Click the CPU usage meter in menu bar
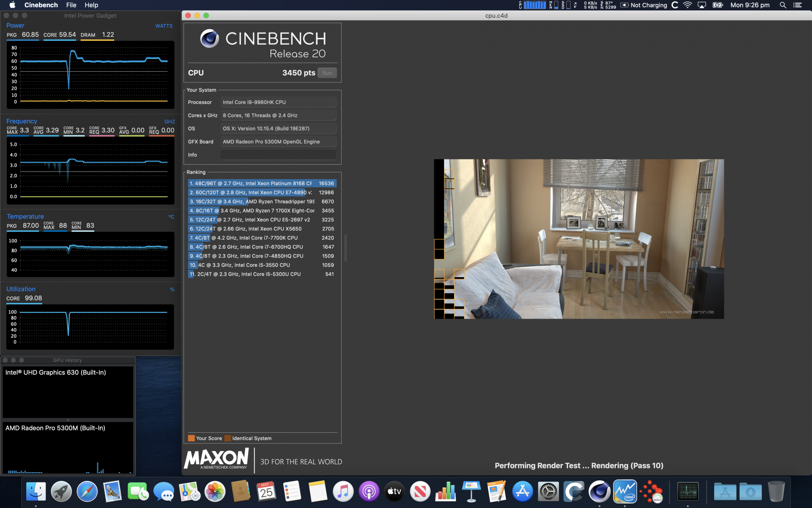 click(533, 5)
